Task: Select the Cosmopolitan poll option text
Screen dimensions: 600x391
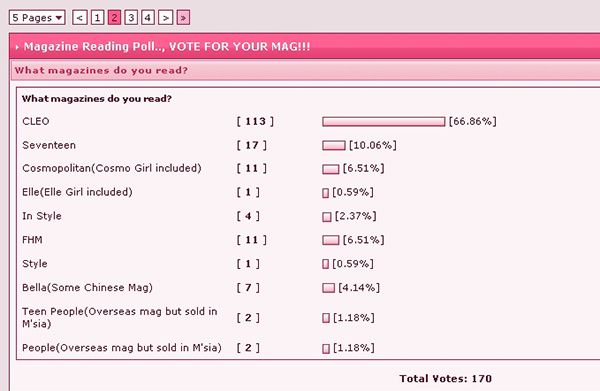Action: coord(112,168)
